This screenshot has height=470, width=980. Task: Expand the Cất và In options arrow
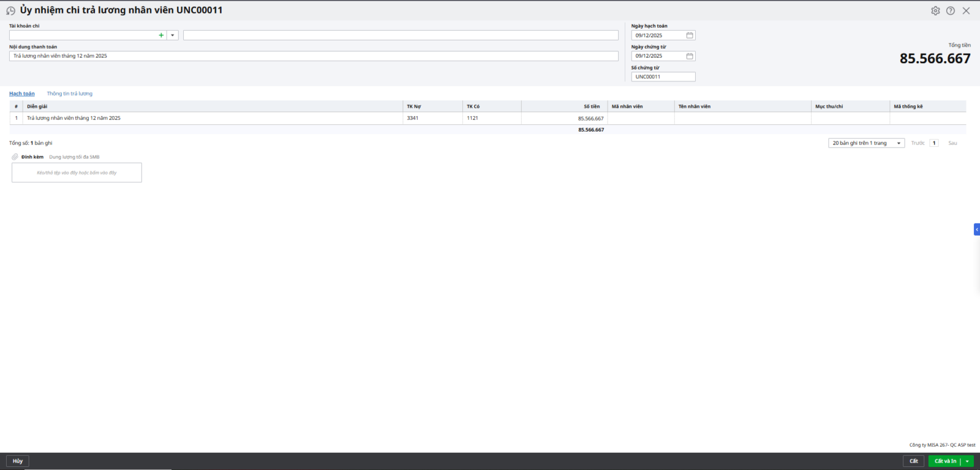(x=967, y=461)
